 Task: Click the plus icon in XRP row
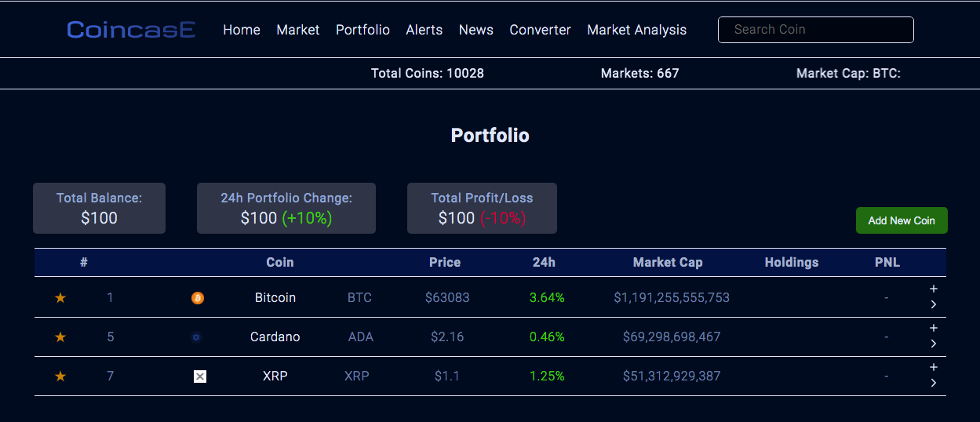point(934,367)
